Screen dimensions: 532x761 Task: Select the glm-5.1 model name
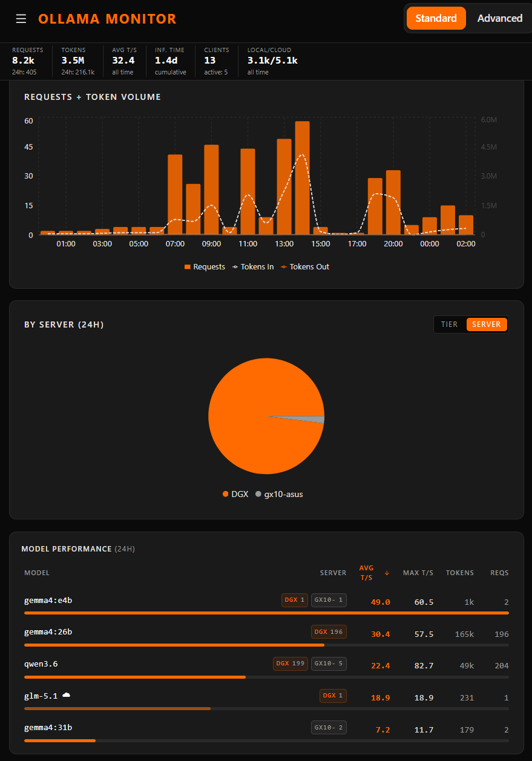[41, 696]
